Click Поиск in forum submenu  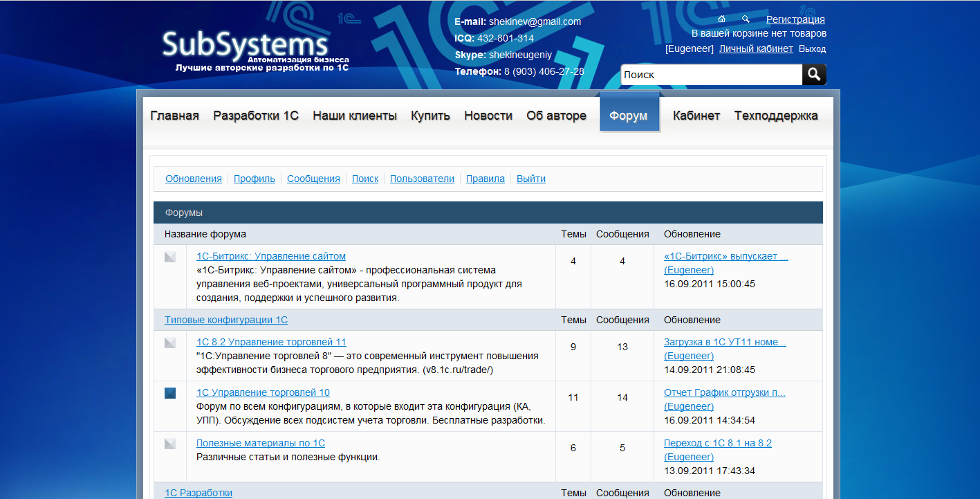click(x=365, y=179)
